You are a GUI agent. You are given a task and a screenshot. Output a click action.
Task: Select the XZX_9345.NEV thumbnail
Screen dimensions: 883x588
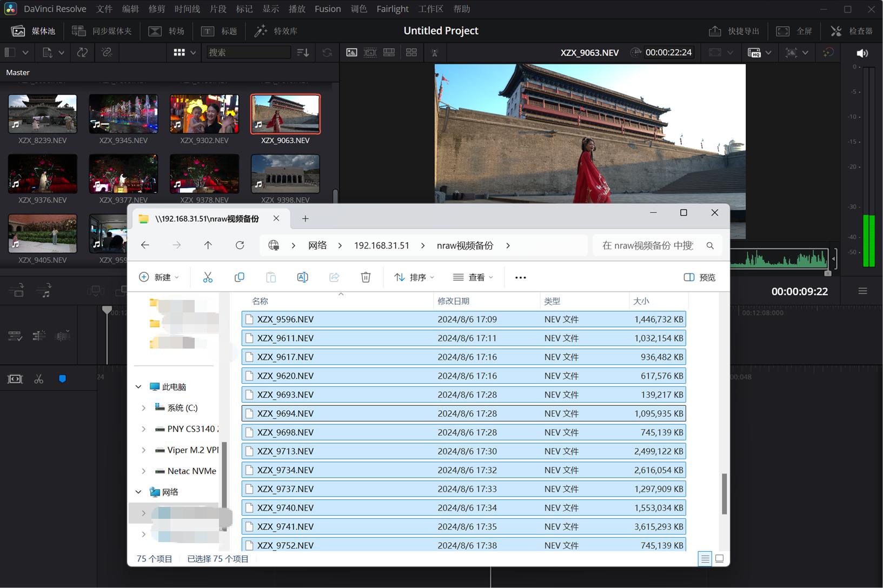pos(123,114)
